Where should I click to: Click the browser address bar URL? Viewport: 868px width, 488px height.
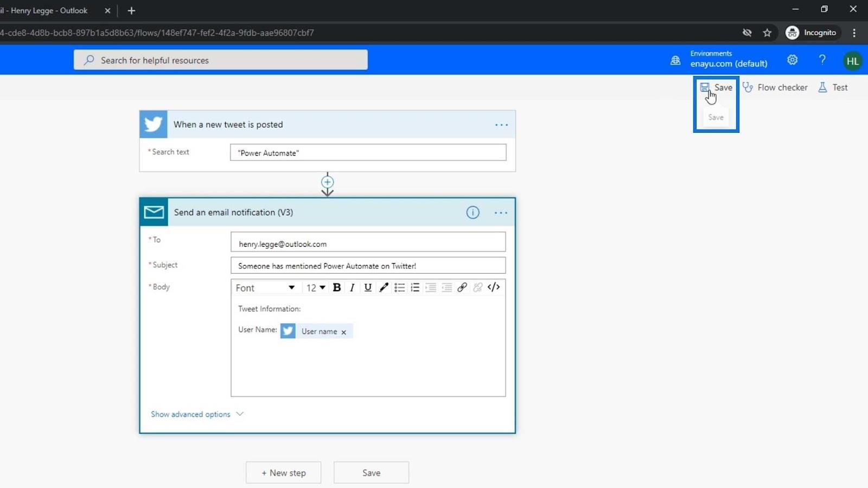pyautogui.click(x=157, y=33)
